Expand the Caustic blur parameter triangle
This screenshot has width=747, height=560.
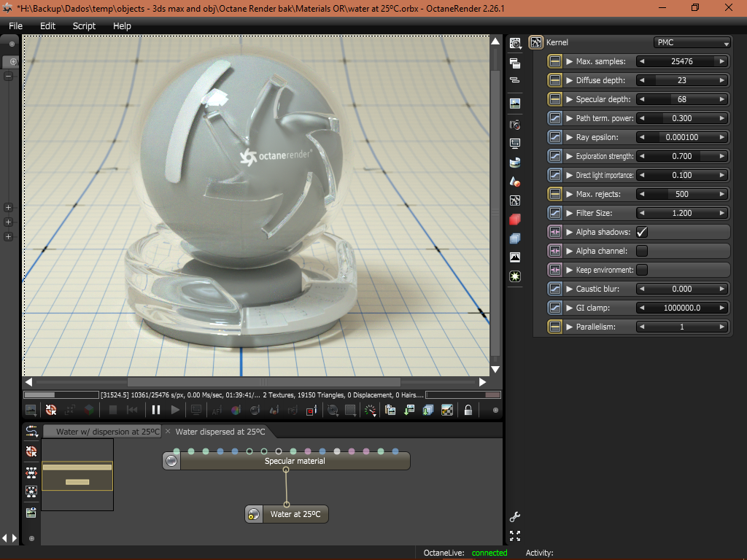[x=569, y=289]
